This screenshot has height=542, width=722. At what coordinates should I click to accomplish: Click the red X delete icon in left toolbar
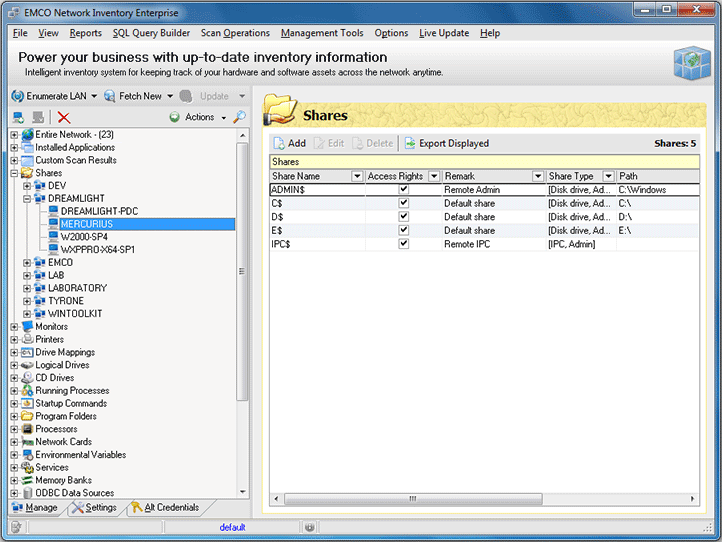[x=64, y=117]
